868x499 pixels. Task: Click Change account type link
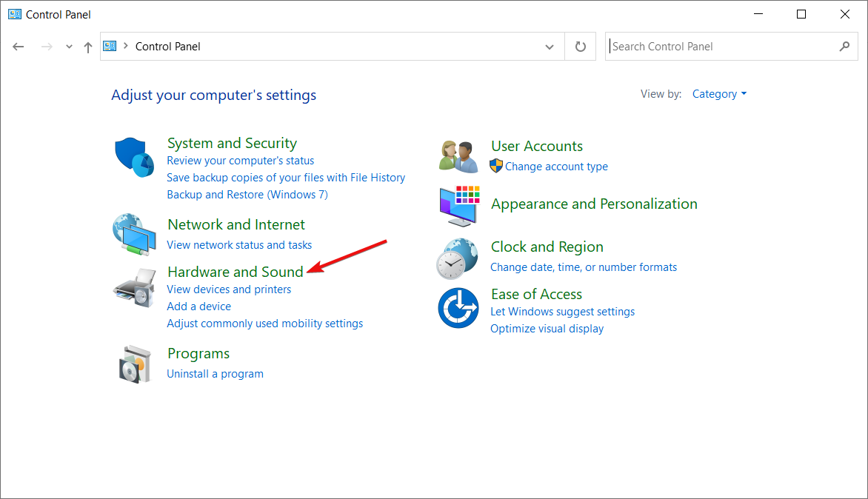556,167
